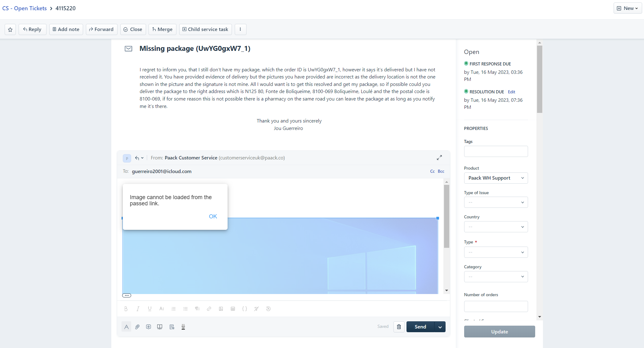Open the Product dropdown

pyautogui.click(x=495, y=178)
